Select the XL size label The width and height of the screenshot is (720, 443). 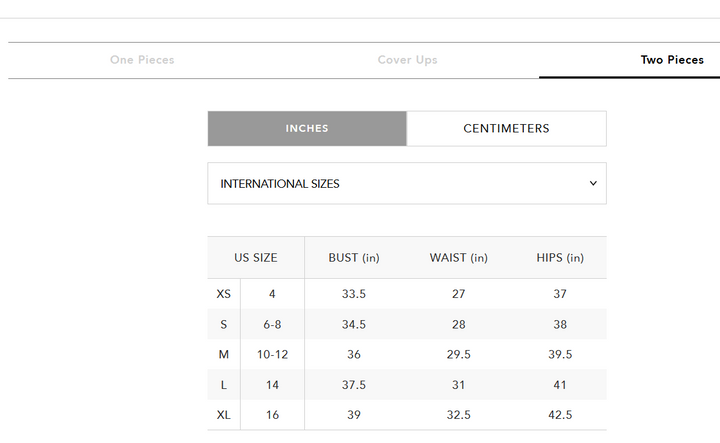224,415
